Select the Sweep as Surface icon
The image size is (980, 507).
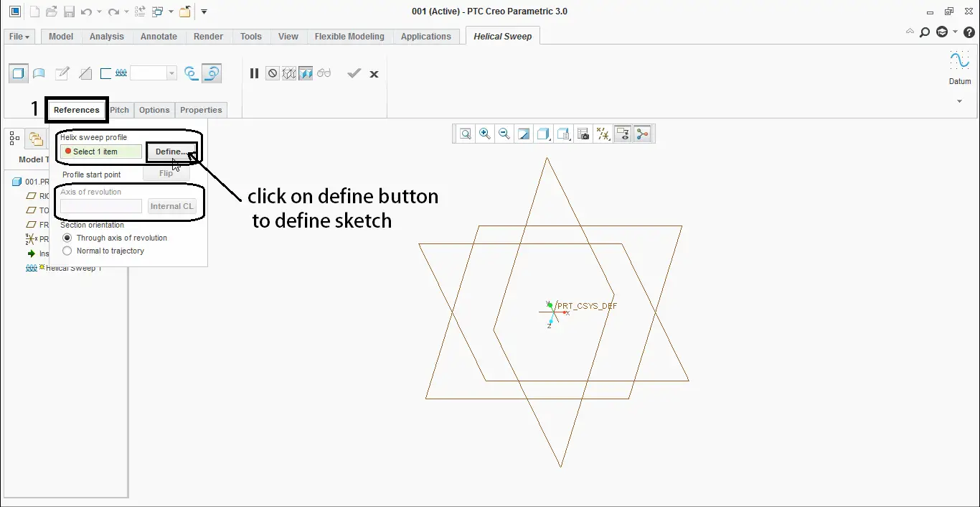[x=39, y=73]
